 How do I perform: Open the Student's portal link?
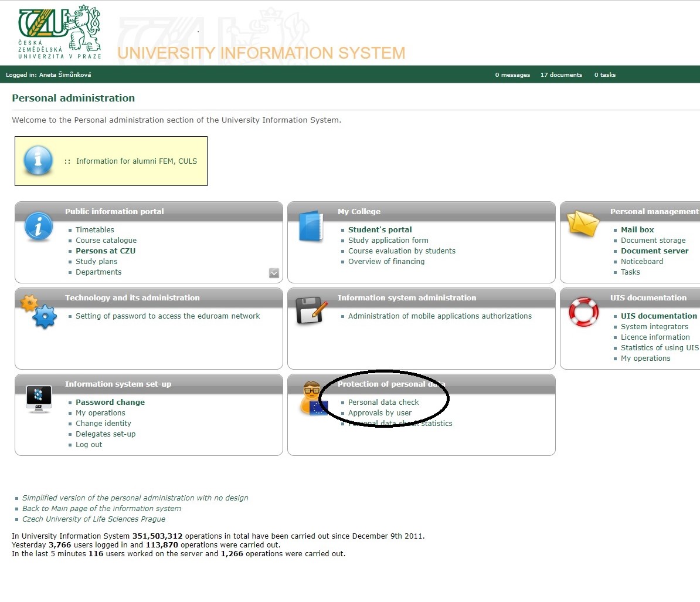click(x=380, y=230)
